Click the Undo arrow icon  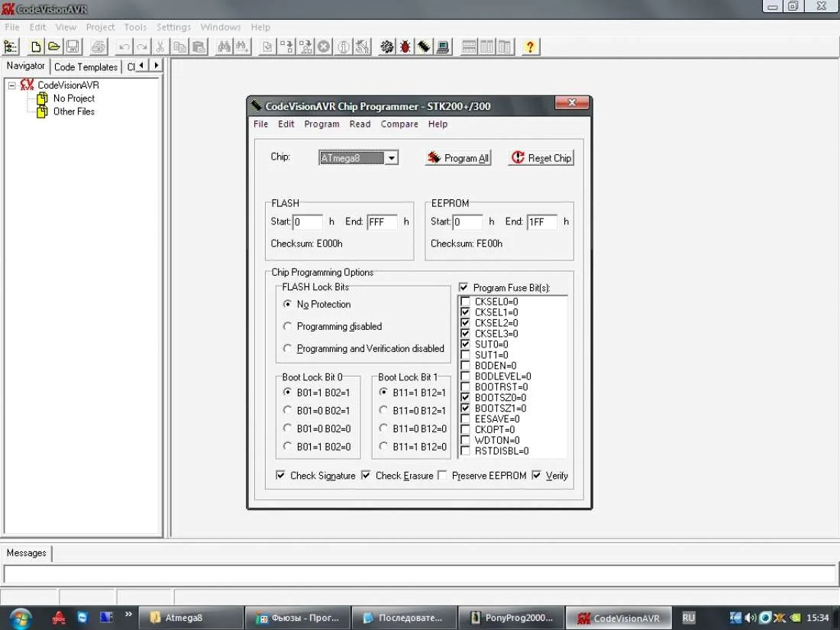click(x=124, y=47)
